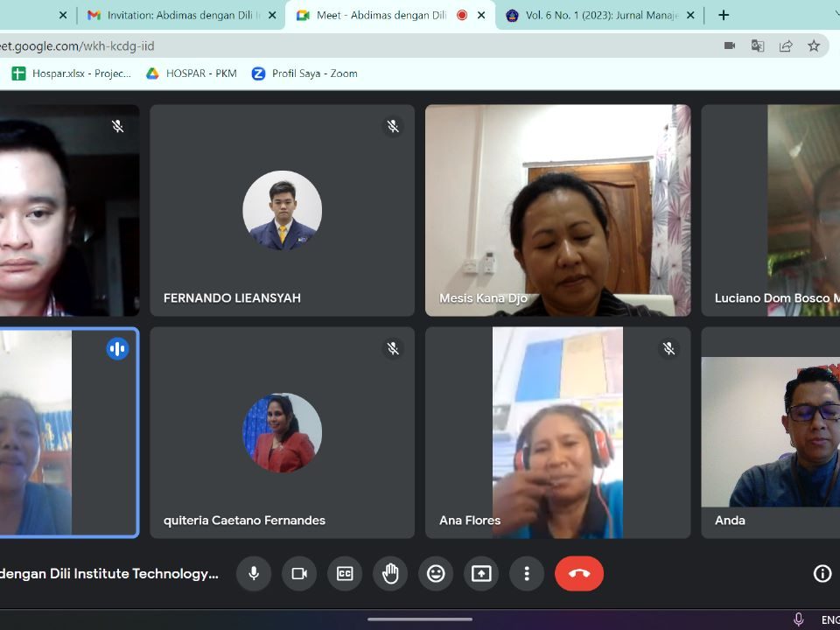Image resolution: width=840 pixels, height=630 pixels.
Task: Click the recording indicator on Meet tab
Action: click(x=462, y=15)
